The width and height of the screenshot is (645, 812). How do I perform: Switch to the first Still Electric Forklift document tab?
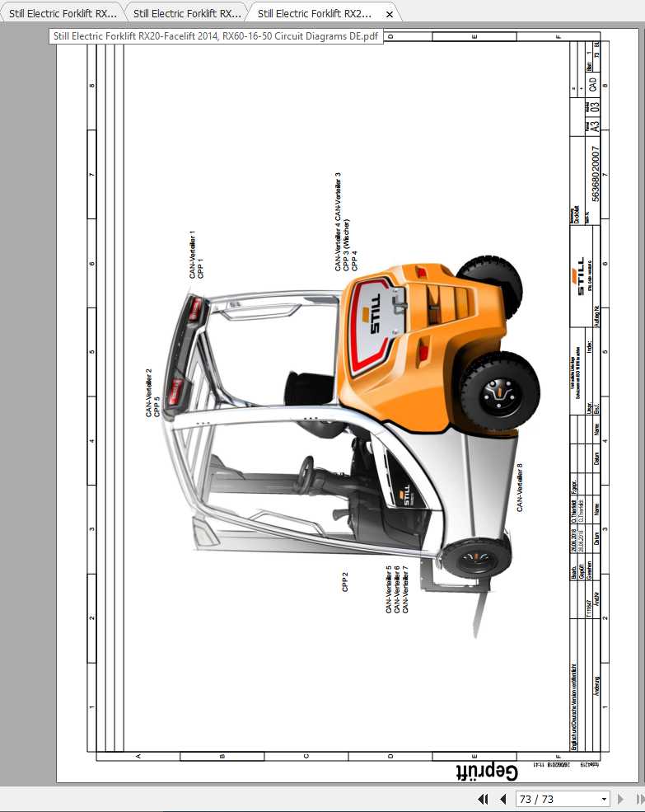62,13
